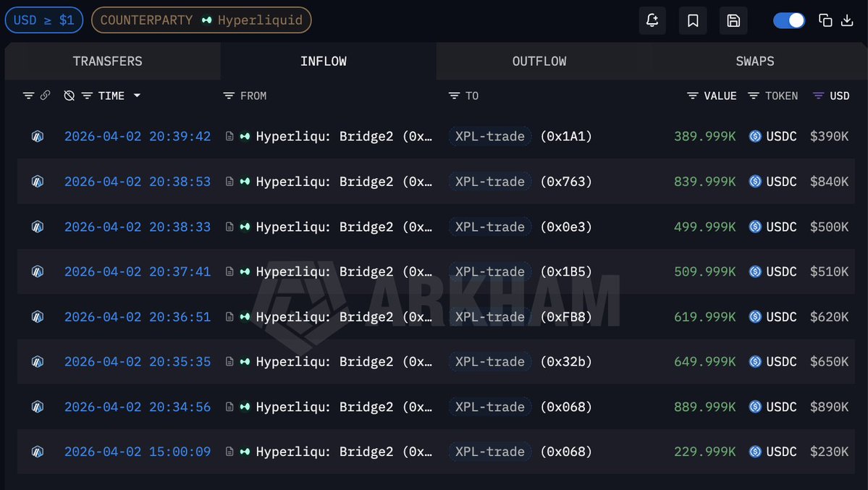Click the alert bell icon
868x490 pixels.
[x=652, y=20]
